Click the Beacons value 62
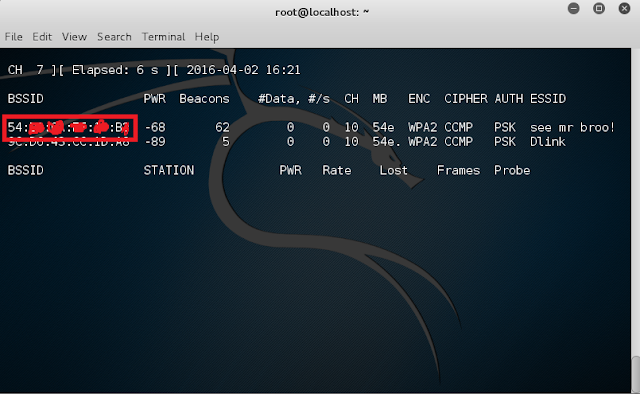This screenshot has width=640, height=394. click(x=222, y=127)
